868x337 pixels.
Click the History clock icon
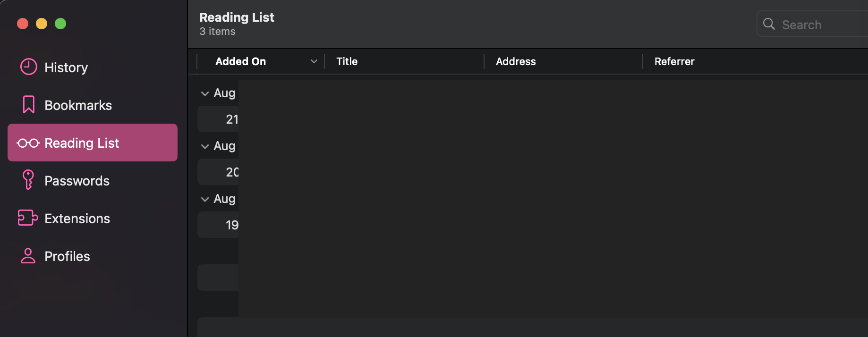28,67
